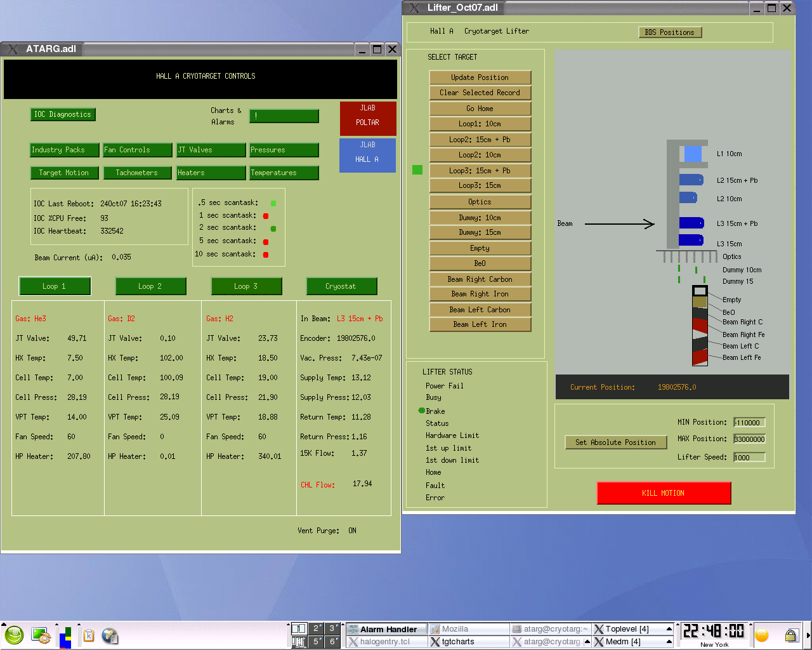Image resolution: width=812 pixels, height=650 pixels.
Task: Open the Temperatures display
Action: point(284,173)
